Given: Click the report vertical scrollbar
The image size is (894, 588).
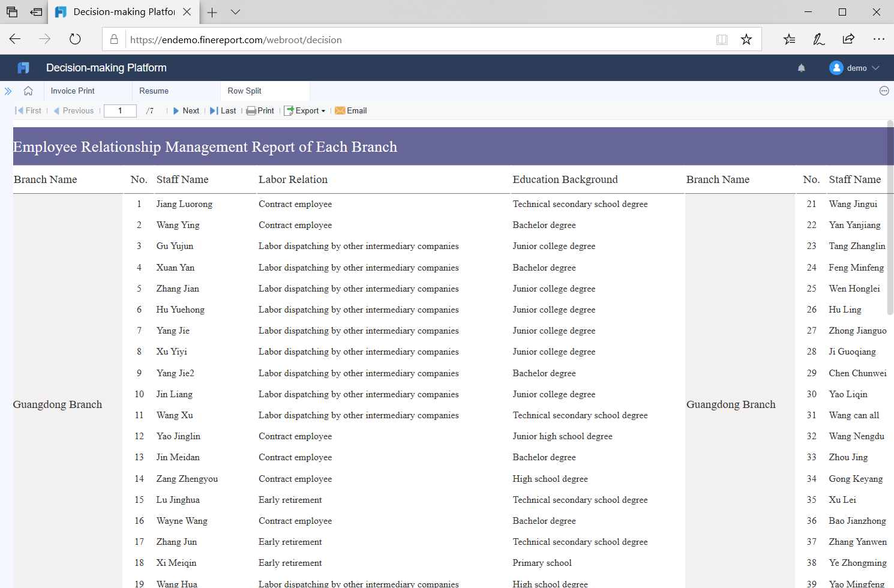Looking at the screenshot, I should [890, 218].
